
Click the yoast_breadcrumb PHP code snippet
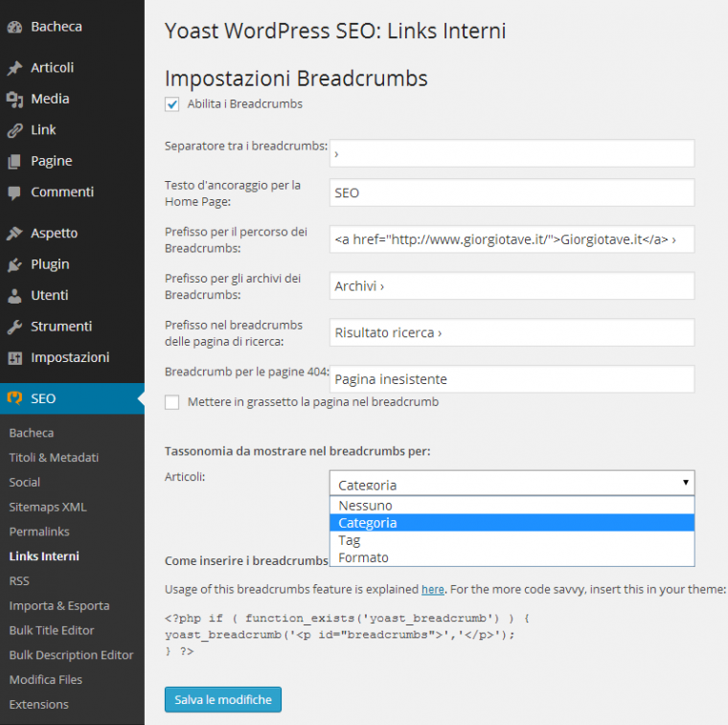347,634
